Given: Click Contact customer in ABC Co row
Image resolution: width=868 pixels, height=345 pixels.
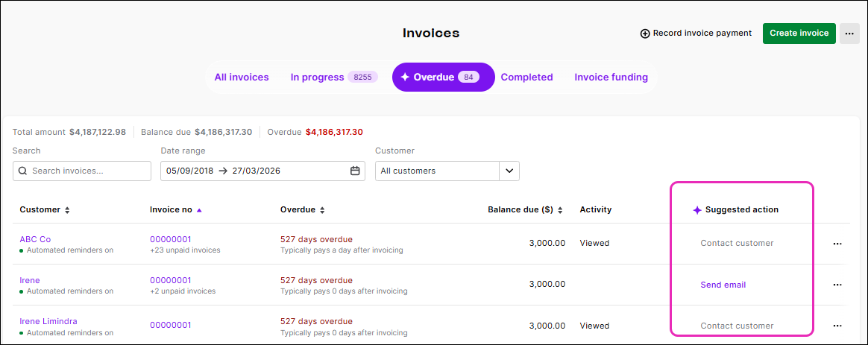Looking at the screenshot, I should point(737,243).
